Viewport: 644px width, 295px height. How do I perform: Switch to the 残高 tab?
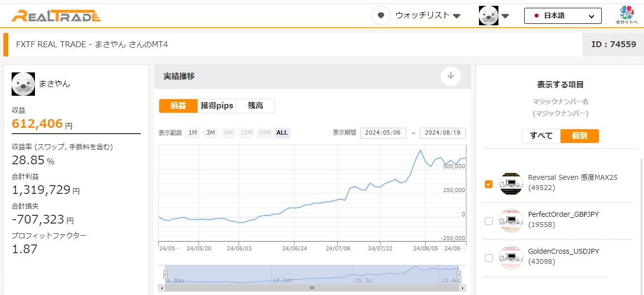(255, 105)
